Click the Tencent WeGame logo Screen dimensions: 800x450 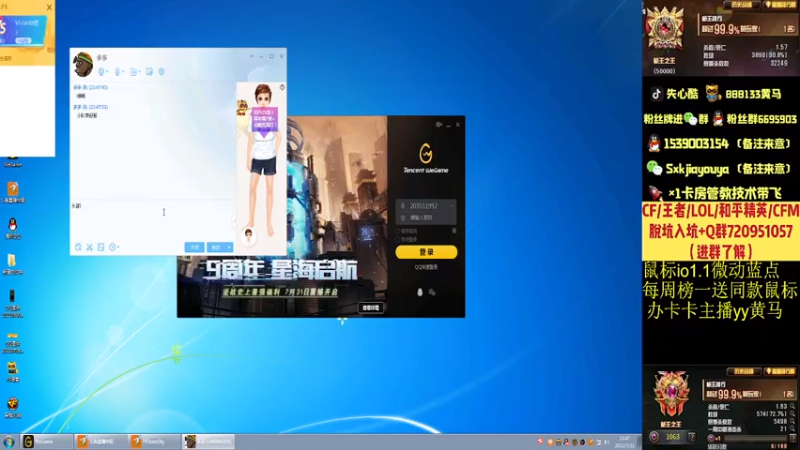point(426,158)
